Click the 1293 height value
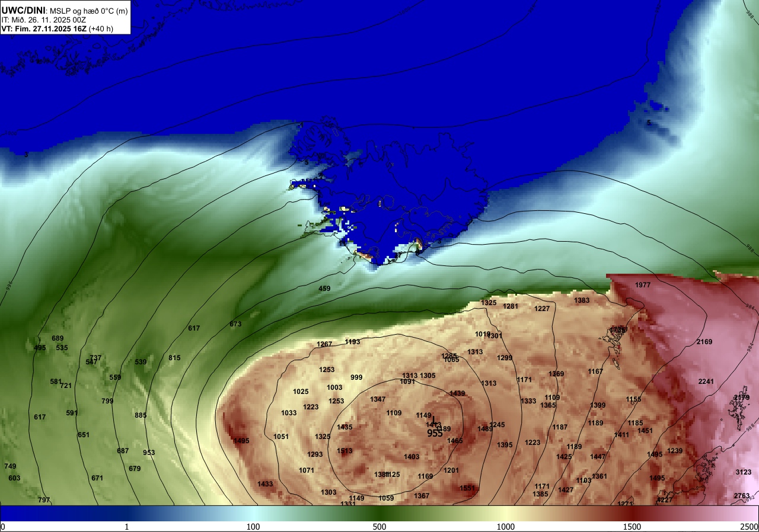The height and width of the screenshot is (532, 759). 315,454
